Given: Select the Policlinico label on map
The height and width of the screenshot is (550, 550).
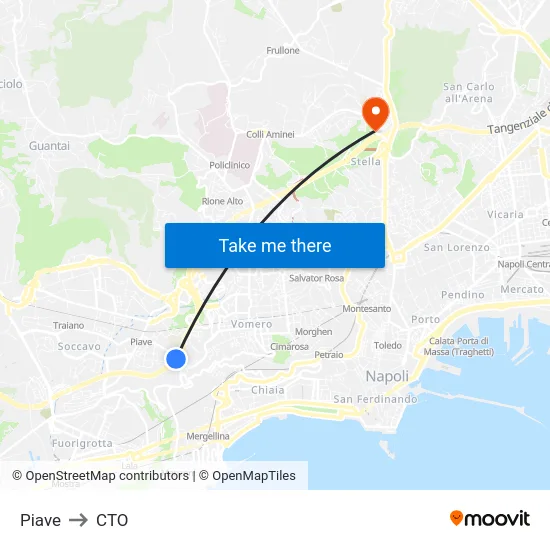Looking at the screenshot, I should tap(229, 165).
